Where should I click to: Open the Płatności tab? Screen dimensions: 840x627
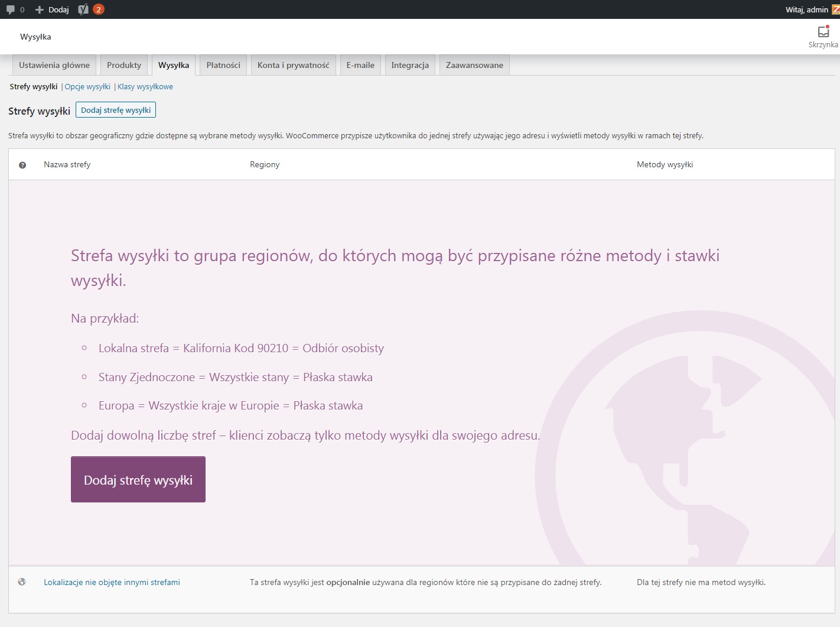223,65
